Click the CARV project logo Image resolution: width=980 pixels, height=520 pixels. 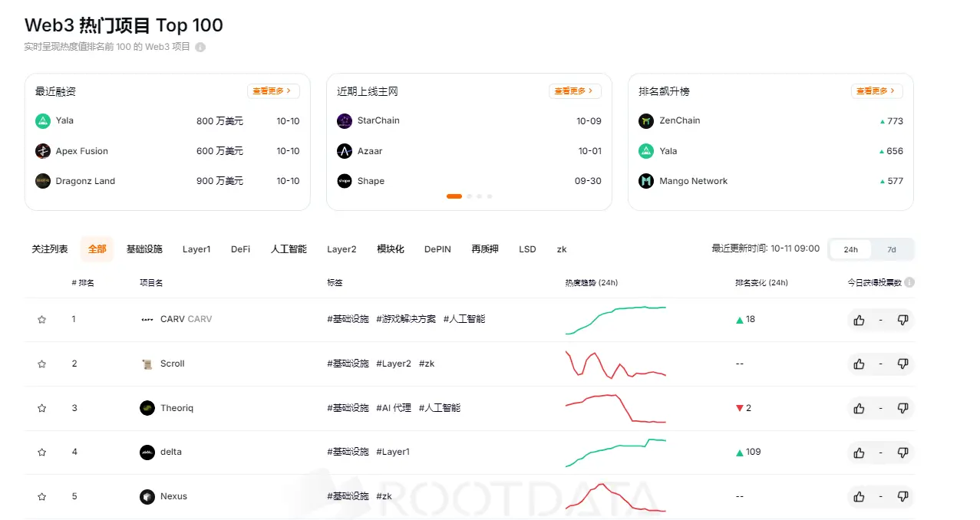[147, 319]
